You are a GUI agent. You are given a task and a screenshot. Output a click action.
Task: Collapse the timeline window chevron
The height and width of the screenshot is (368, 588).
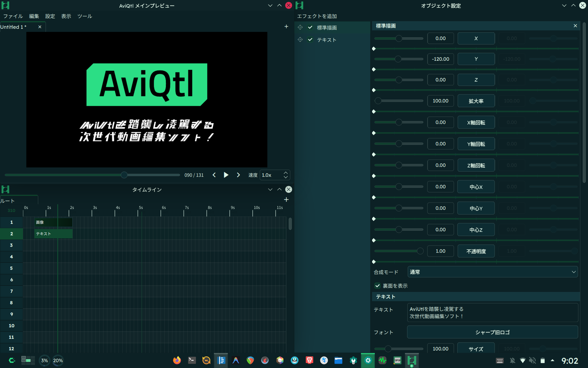tap(270, 190)
